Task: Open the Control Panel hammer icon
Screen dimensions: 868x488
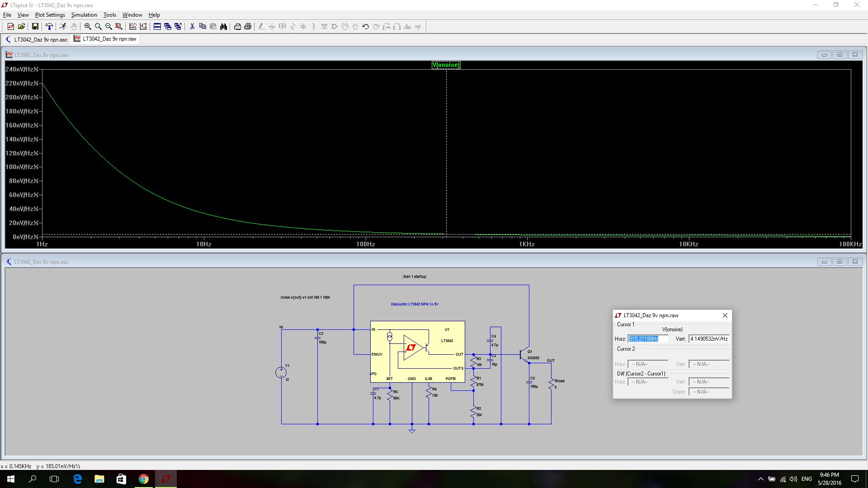Action: click(x=49, y=27)
